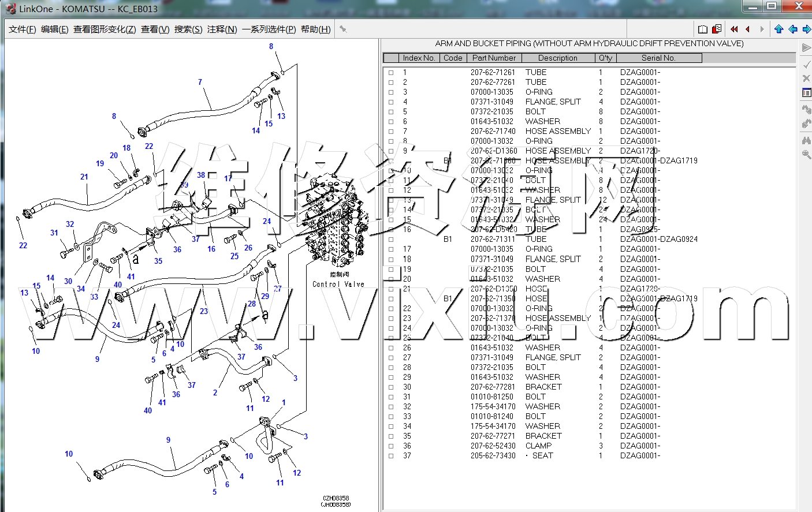Open the 搜索(S) menu
The image size is (812, 512).
click(188, 29)
